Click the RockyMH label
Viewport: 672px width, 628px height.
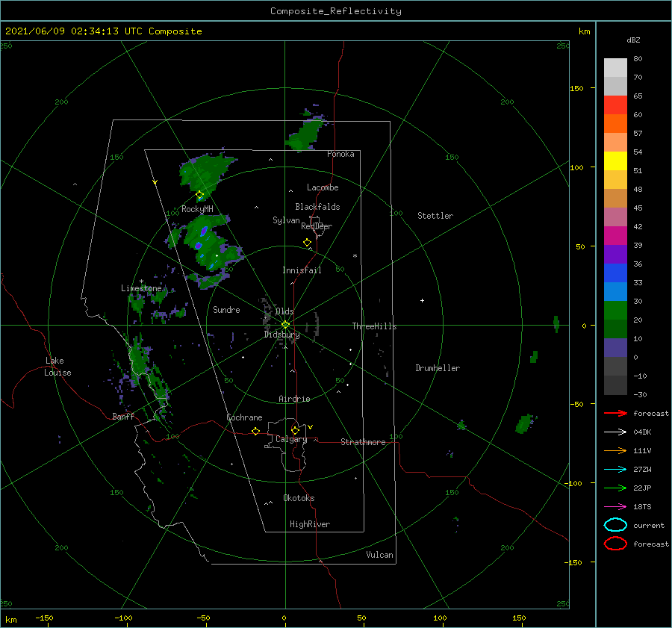tap(197, 209)
